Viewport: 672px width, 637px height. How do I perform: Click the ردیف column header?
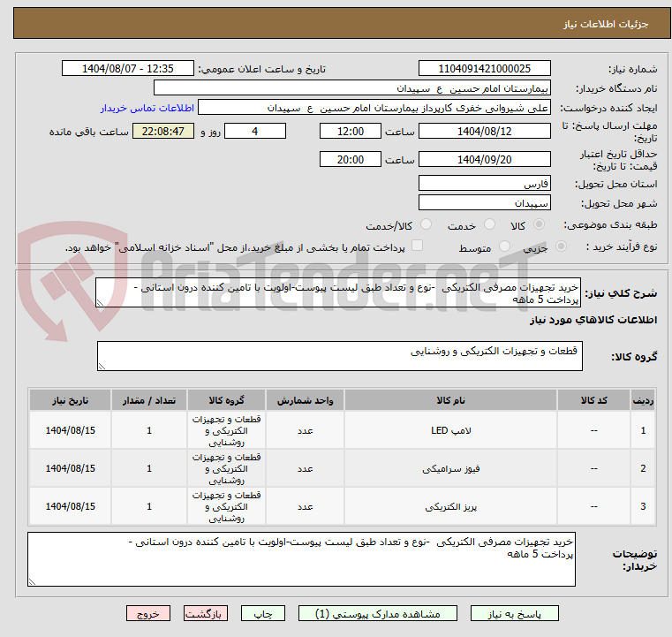pos(643,400)
